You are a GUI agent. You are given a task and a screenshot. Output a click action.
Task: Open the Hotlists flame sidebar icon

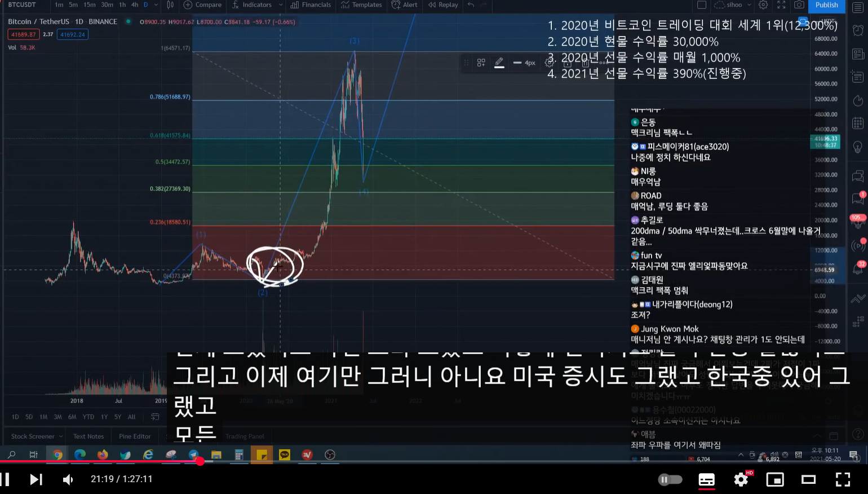pos(858,100)
